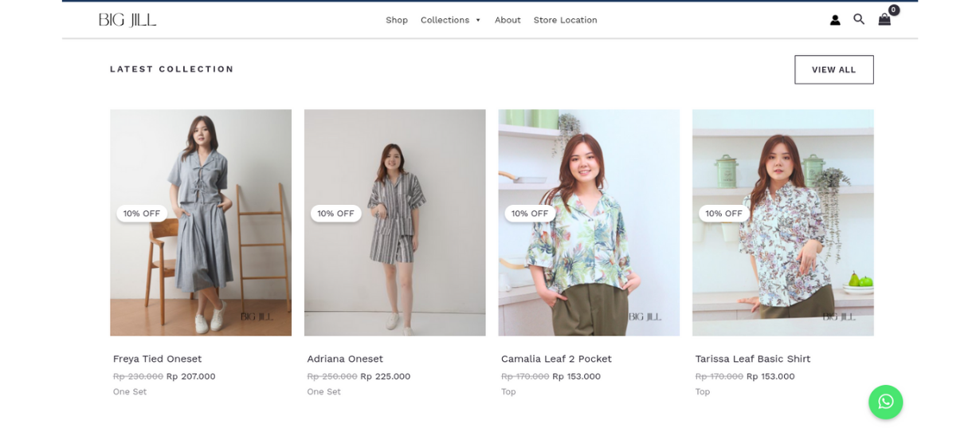The image size is (980, 440).
Task: Click Tarissa Leaf Basic Shirt title
Action: click(x=752, y=359)
